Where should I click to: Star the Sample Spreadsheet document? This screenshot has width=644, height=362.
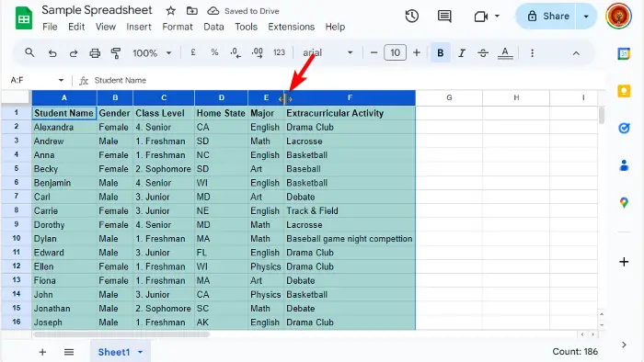point(170,11)
